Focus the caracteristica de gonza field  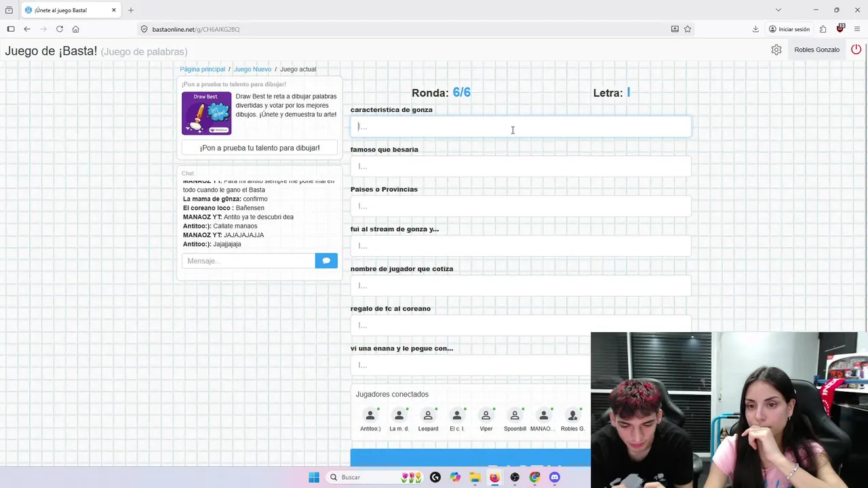click(x=521, y=127)
